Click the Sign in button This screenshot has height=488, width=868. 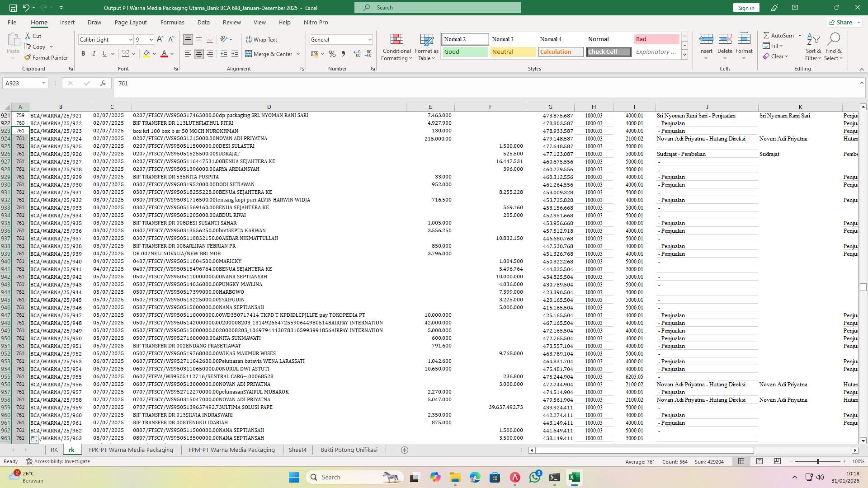[x=745, y=7]
